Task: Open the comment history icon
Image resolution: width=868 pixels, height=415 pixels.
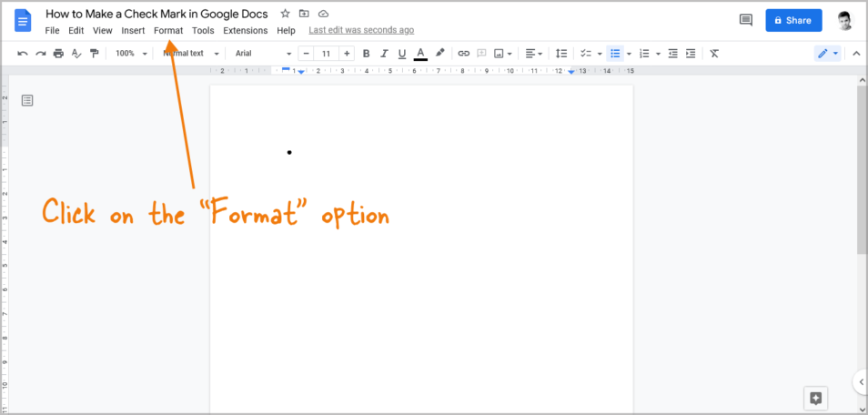Action: tap(746, 21)
